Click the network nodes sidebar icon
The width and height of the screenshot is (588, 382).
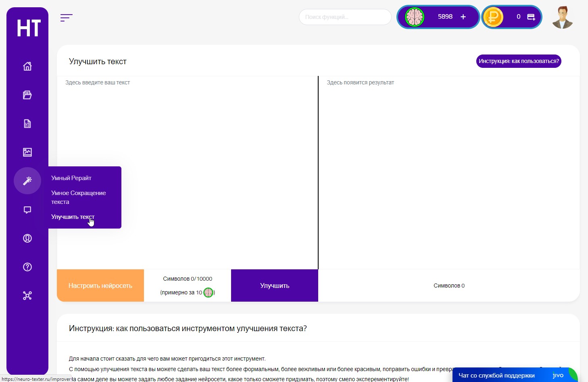coord(27,296)
